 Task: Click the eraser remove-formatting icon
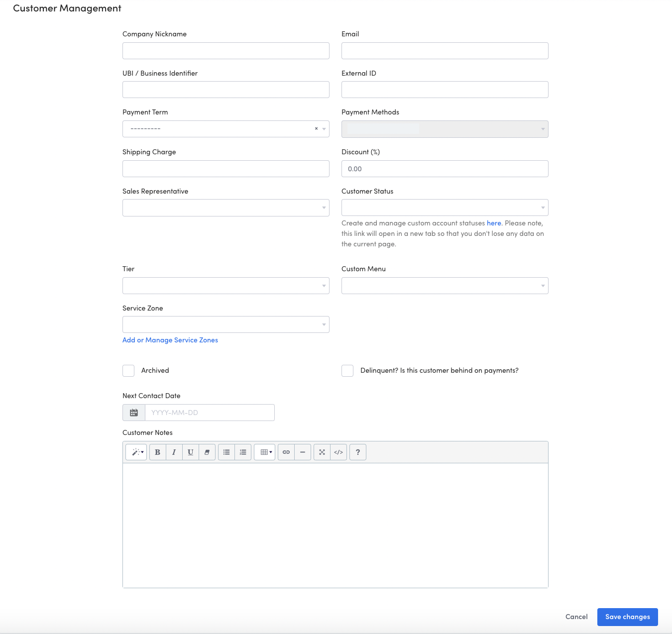pos(207,452)
